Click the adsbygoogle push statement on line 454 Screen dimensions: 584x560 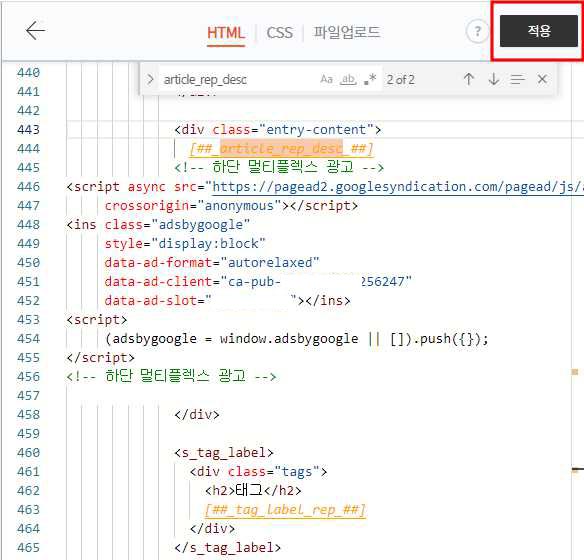pos(296,339)
